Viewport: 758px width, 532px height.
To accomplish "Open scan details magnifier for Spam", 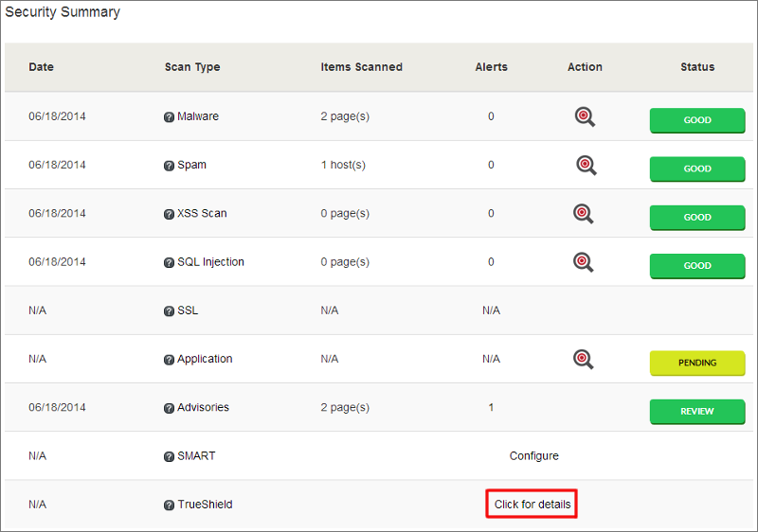I will pyautogui.click(x=586, y=165).
